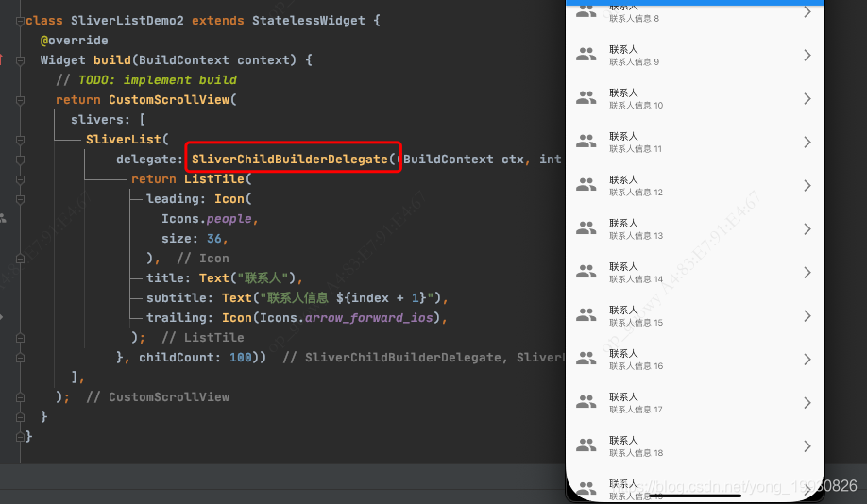Click people icon of 联系人信息 14 row
This screenshot has width=867, height=504.
(x=586, y=271)
